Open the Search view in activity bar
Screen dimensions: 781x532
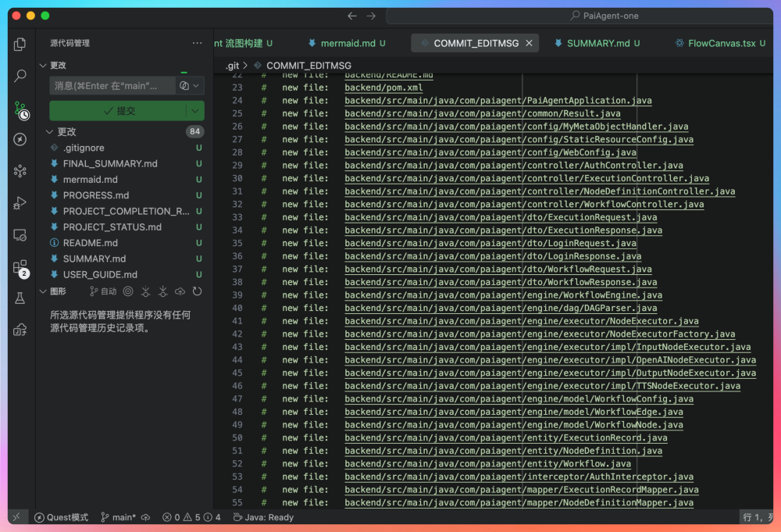20,76
